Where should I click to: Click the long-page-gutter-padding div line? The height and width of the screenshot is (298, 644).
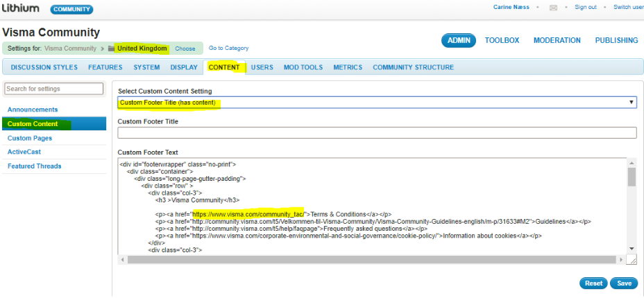189,178
